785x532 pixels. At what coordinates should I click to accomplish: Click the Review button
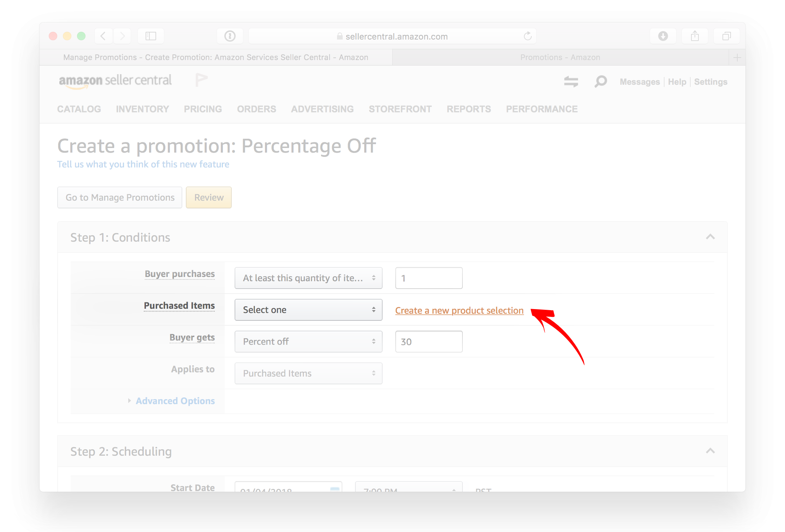tap(209, 197)
